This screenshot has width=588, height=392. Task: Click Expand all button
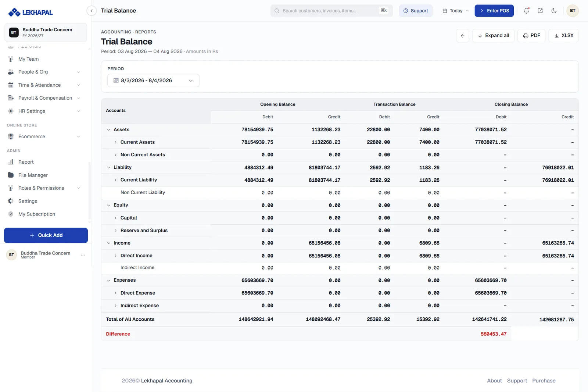click(x=493, y=36)
